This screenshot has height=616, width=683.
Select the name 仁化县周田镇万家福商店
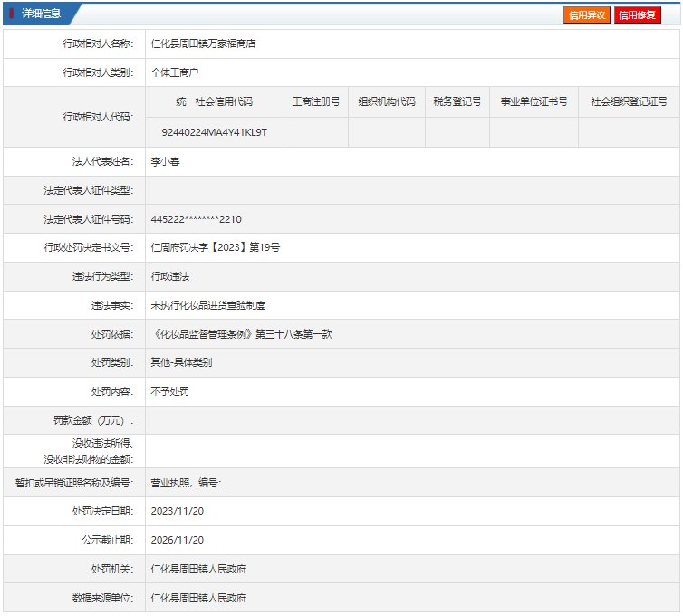[x=204, y=43]
